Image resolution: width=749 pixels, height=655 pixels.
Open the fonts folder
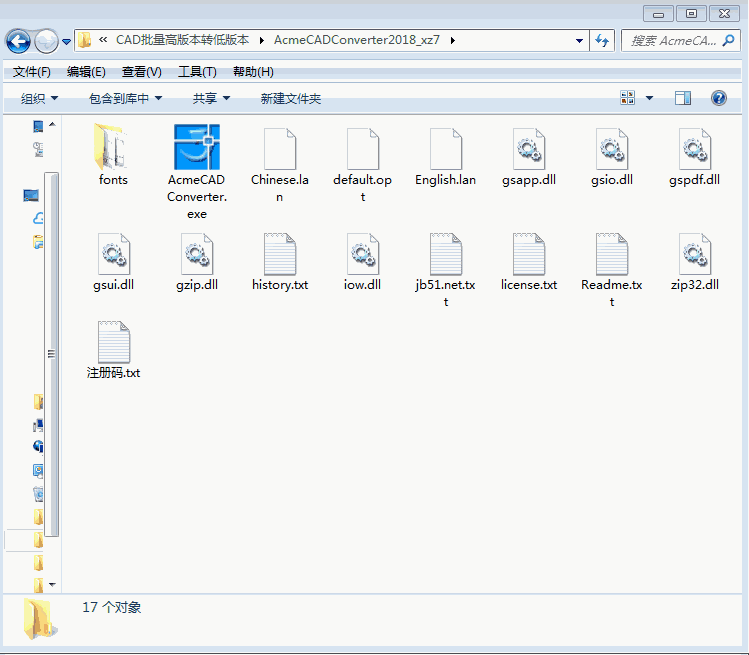click(113, 155)
